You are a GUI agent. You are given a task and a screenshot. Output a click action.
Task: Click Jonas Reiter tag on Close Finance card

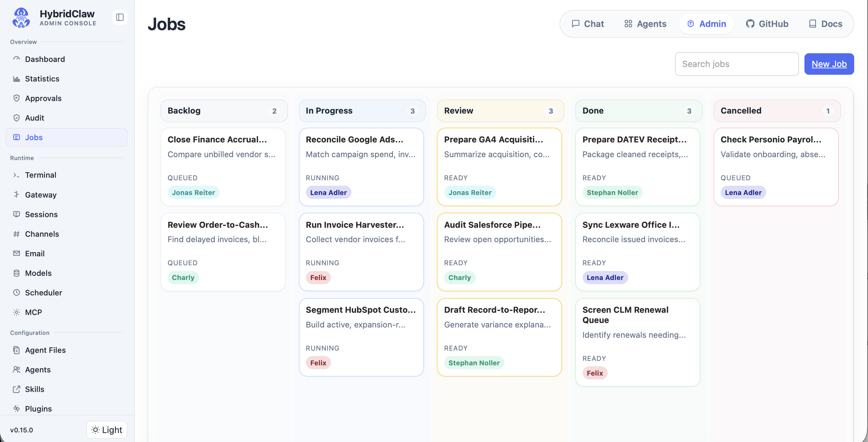[x=194, y=192]
